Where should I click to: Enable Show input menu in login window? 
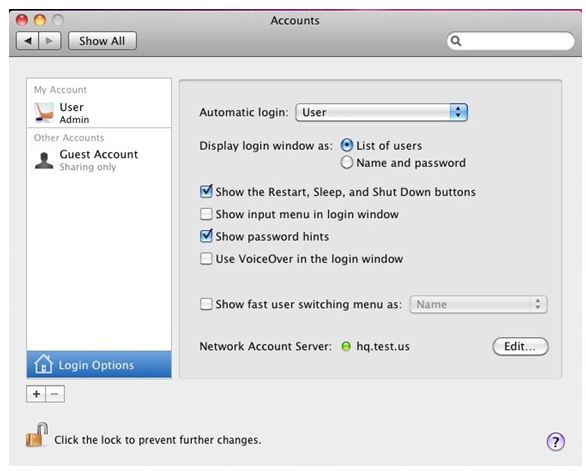coord(206,214)
